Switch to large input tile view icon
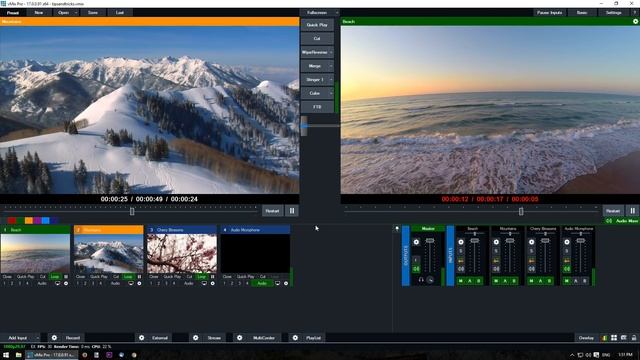The width and height of the screenshot is (640, 360). (614, 338)
